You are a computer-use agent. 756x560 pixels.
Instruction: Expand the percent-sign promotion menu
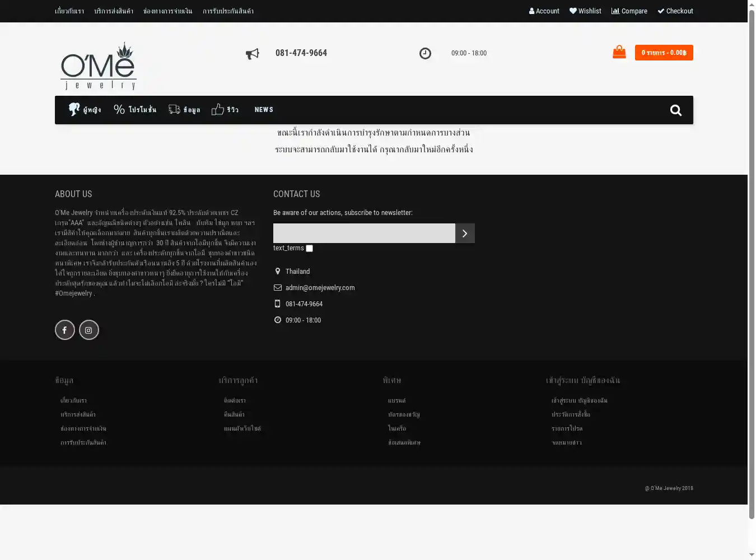tap(135, 110)
